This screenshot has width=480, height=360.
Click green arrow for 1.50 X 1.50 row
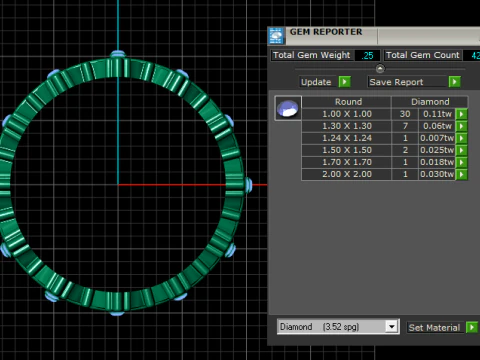click(x=462, y=150)
